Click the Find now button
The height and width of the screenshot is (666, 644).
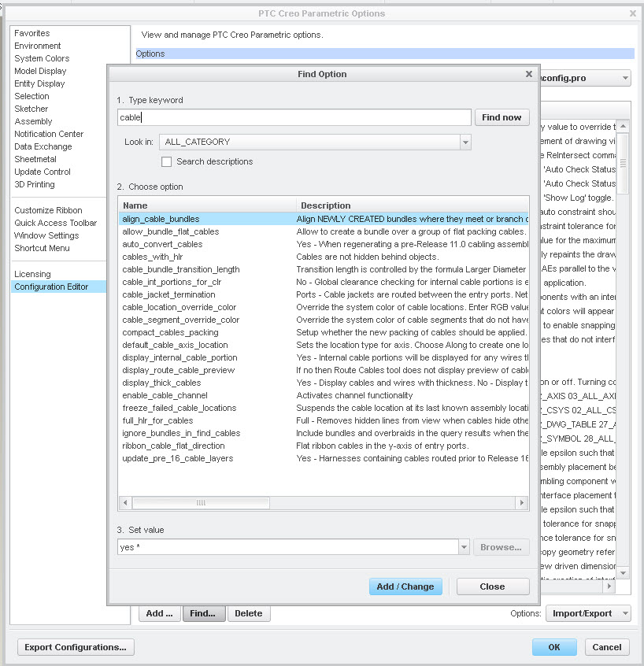[x=502, y=117]
